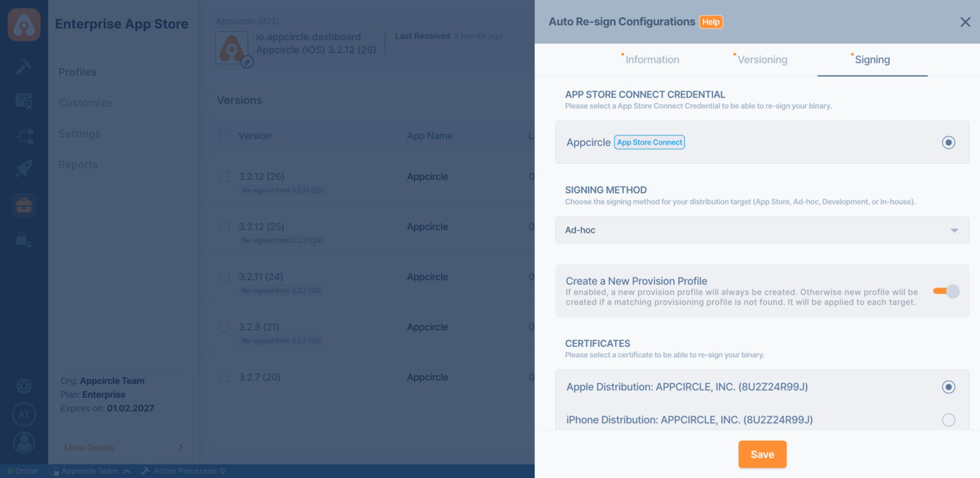Open the Signing Identities lock icon
Image resolution: width=980 pixels, height=478 pixels.
[24, 239]
